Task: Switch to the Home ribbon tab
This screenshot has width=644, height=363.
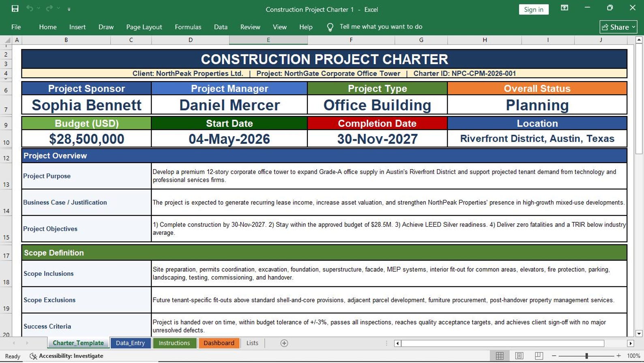Action: [48, 27]
